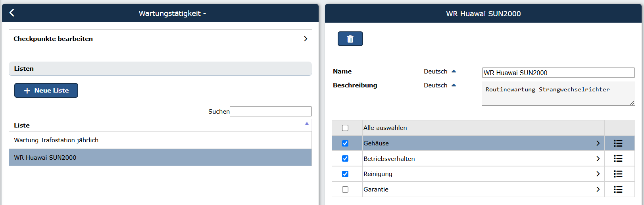Open list icon for Gehäuse row
The width and height of the screenshot is (644, 205).
tap(618, 143)
